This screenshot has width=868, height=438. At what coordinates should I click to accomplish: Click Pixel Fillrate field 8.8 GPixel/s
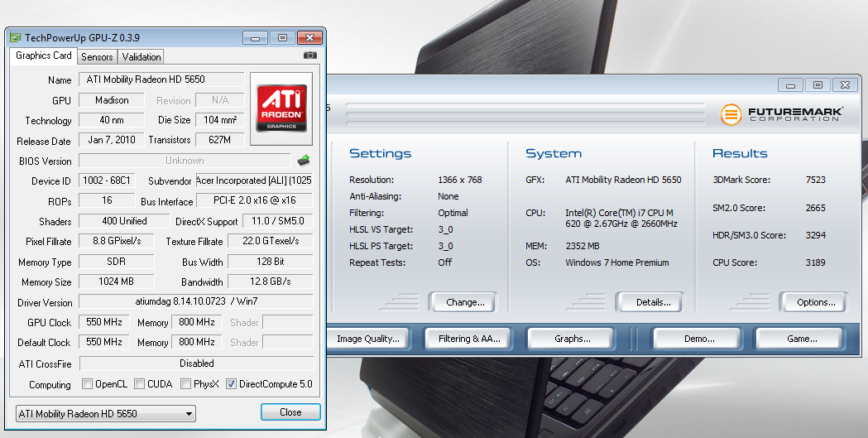coord(116,241)
